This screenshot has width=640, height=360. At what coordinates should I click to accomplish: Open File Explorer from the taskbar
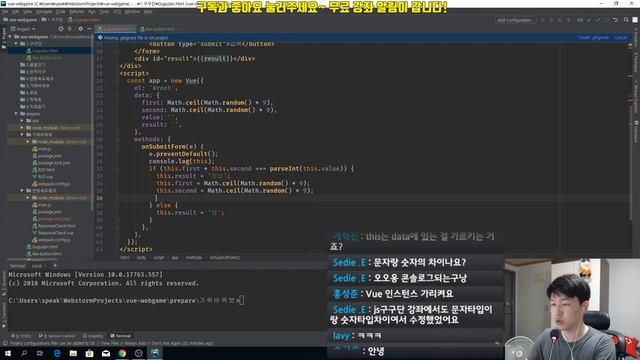73,353
